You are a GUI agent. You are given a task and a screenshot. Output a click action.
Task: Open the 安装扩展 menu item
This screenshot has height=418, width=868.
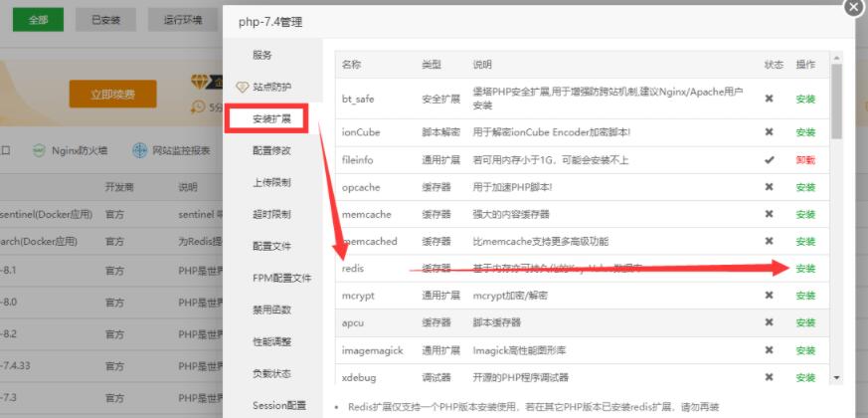(271, 118)
